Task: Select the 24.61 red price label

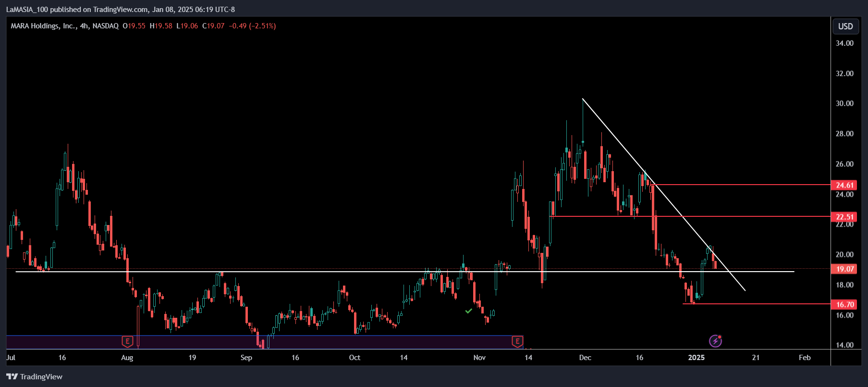Action: pyautogui.click(x=844, y=185)
